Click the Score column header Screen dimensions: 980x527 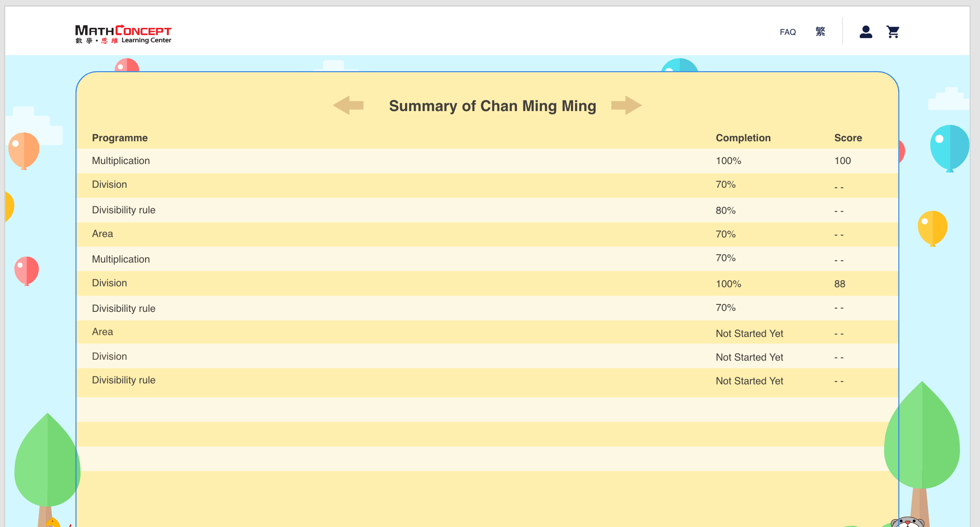pos(848,138)
